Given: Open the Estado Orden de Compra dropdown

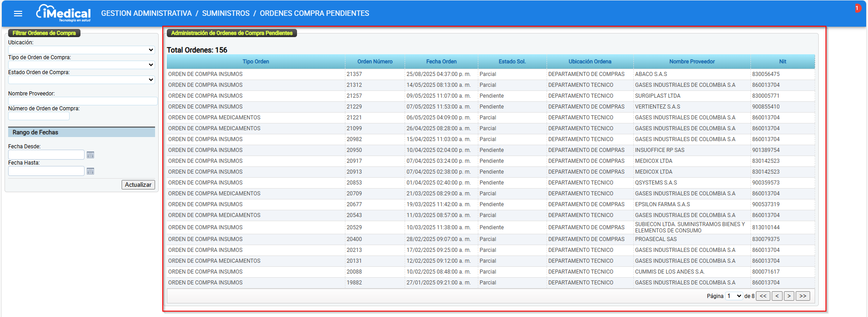Looking at the screenshot, I should pyautogui.click(x=81, y=80).
